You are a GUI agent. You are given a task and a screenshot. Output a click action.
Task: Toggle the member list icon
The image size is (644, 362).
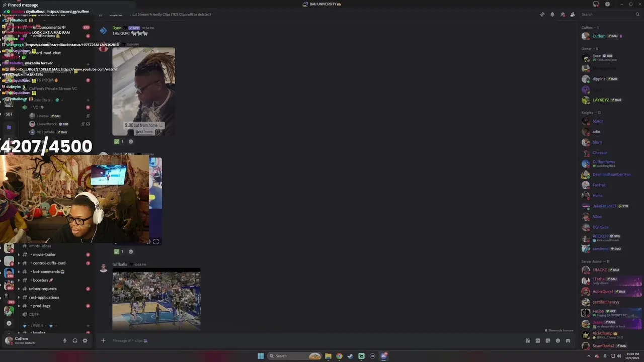(x=573, y=15)
